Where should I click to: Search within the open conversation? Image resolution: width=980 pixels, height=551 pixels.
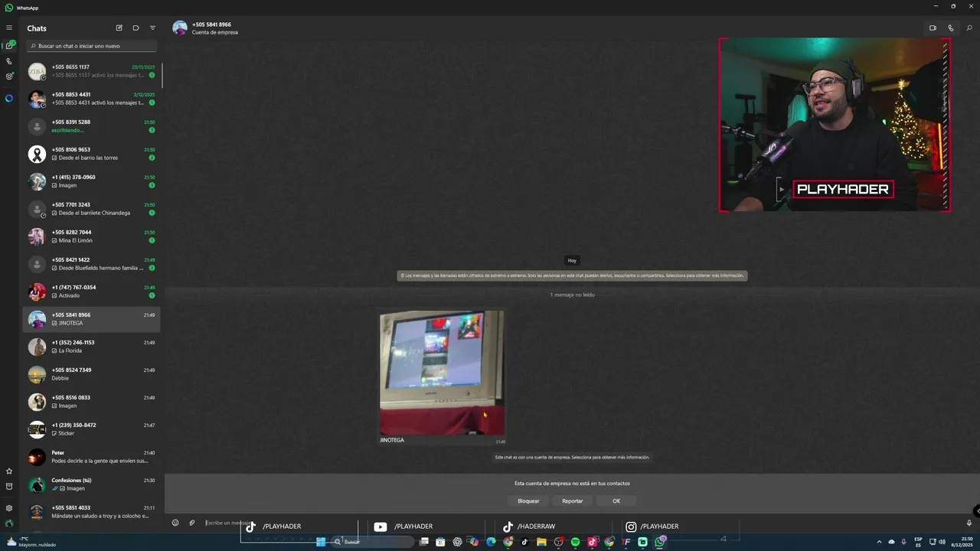[x=969, y=28]
